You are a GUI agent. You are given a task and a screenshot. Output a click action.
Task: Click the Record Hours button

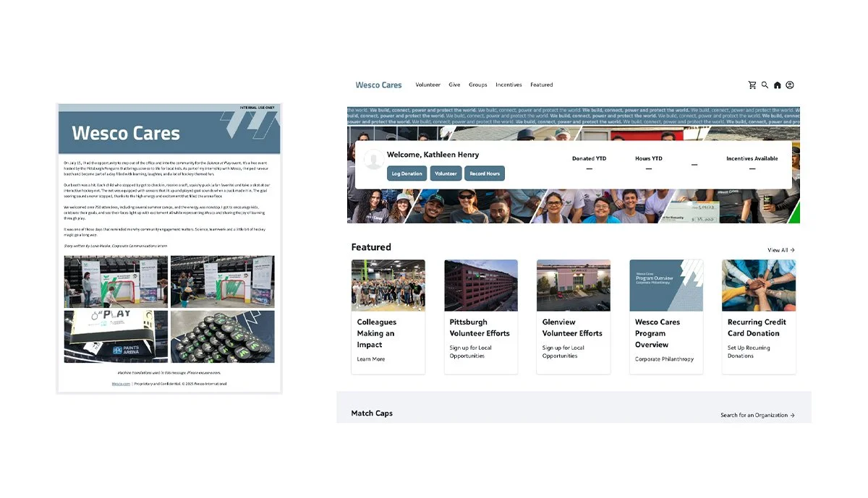tap(485, 173)
